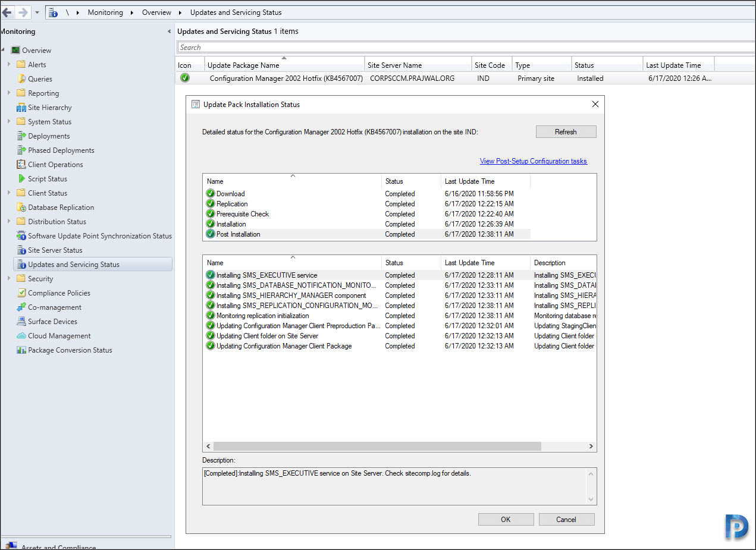The height and width of the screenshot is (550, 756).
Task: Click Updates and Servicing Status breadcrumb
Action: [x=236, y=12]
